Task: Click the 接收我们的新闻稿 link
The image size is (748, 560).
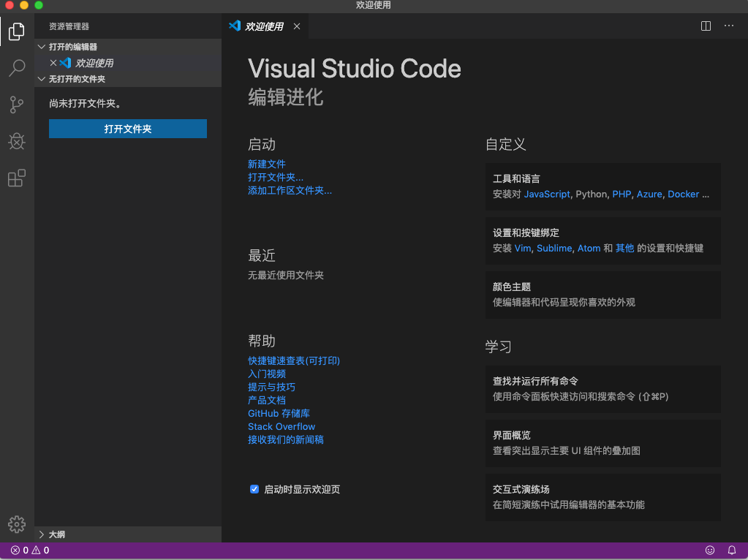Action: click(x=286, y=439)
